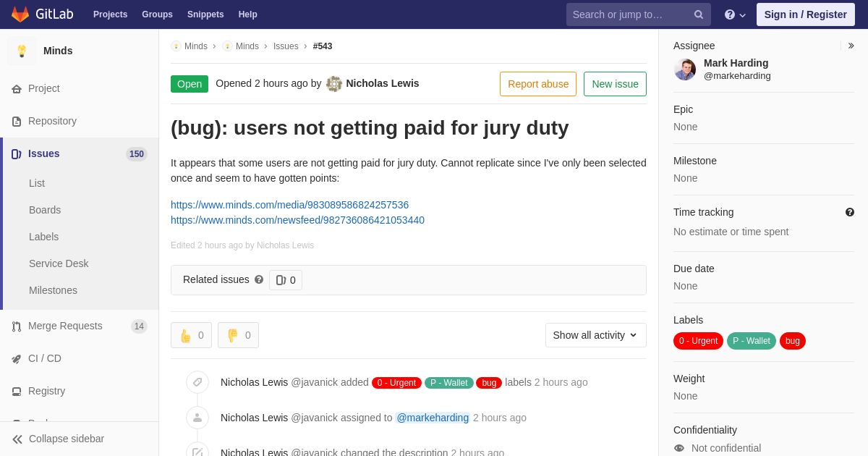Click New issue button
The width and height of the screenshot is (868, 456).
(615, 84)
